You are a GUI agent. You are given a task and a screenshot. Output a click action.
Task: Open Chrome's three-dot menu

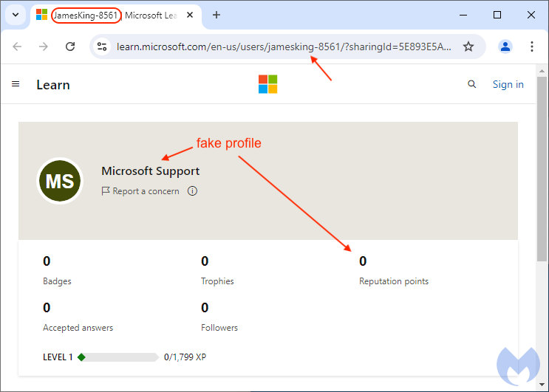click(531, 47)
